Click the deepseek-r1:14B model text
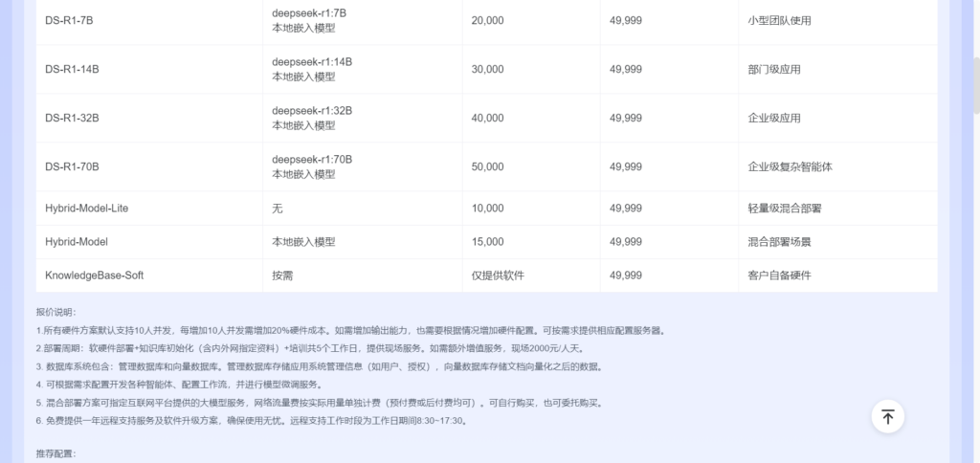 (312, 62)
